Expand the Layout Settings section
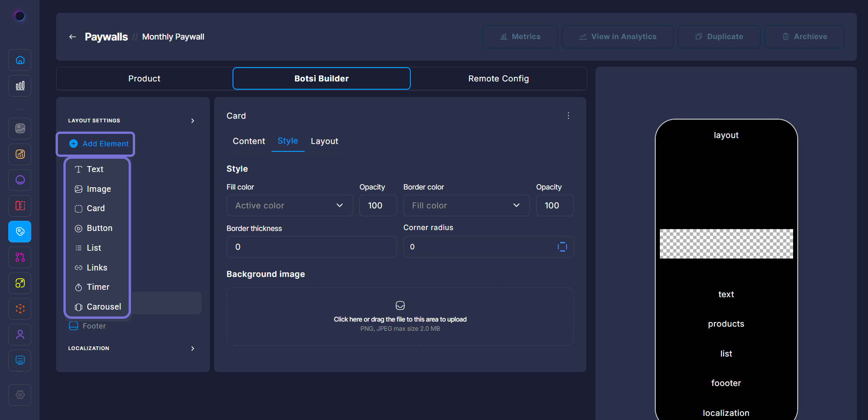Viewport: 868px width, 420px height. point(193,121)
